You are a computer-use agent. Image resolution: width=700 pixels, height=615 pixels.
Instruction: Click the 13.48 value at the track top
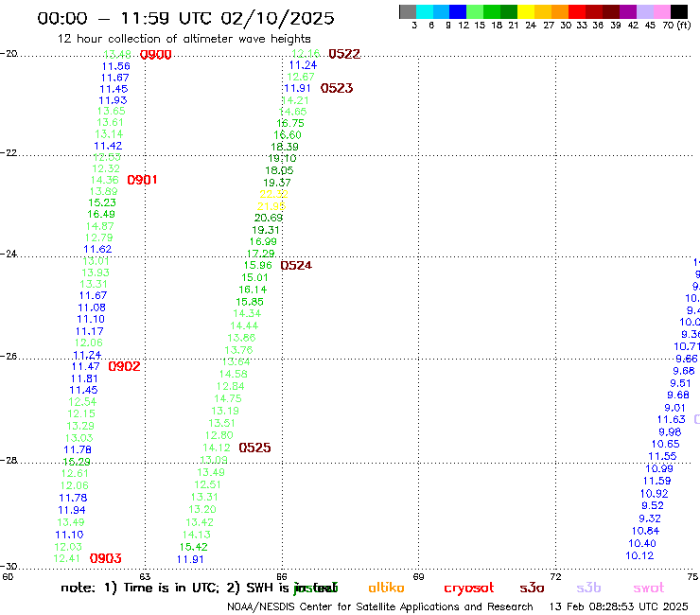pos(117,54)
